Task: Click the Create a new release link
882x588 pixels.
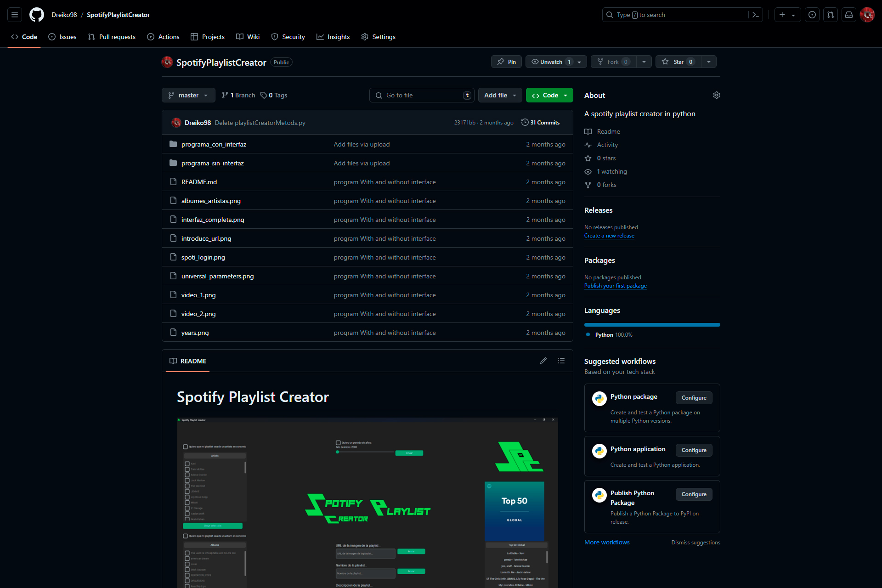Action: click(609, 236)
